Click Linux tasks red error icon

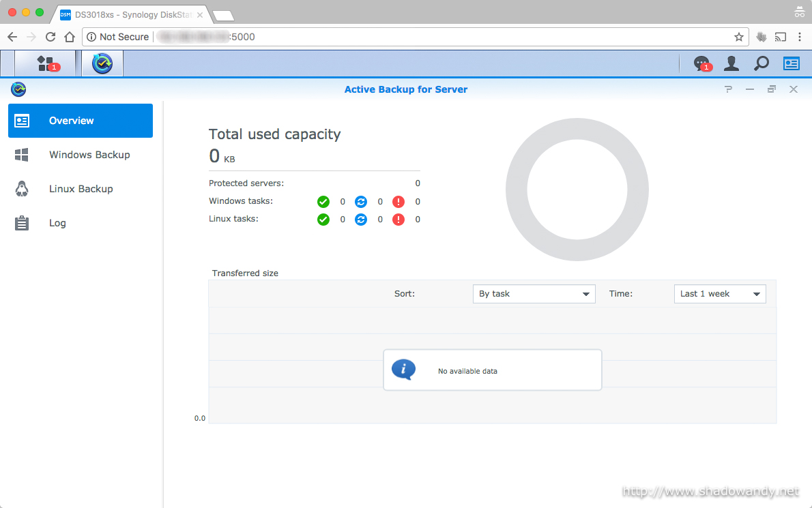point(398,220)
